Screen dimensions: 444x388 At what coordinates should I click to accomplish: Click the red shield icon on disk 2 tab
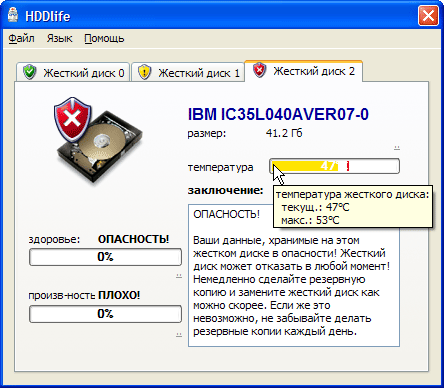(259, 70)
